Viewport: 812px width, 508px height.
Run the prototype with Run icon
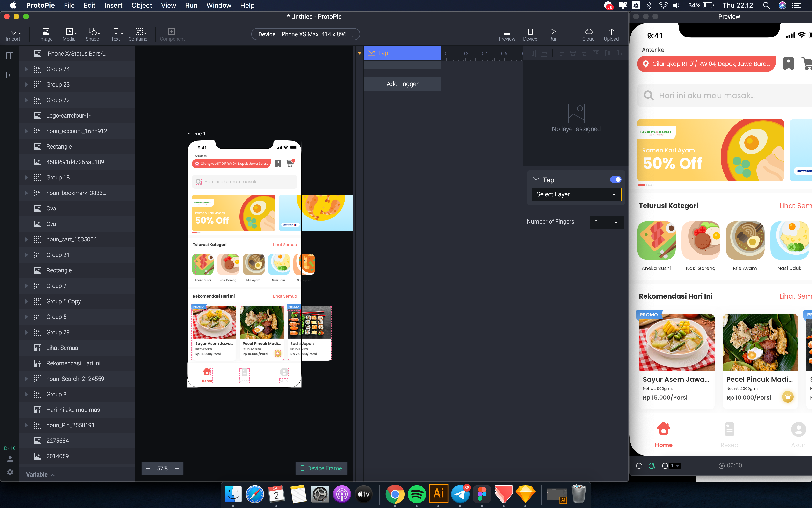[x=553, y=34]
